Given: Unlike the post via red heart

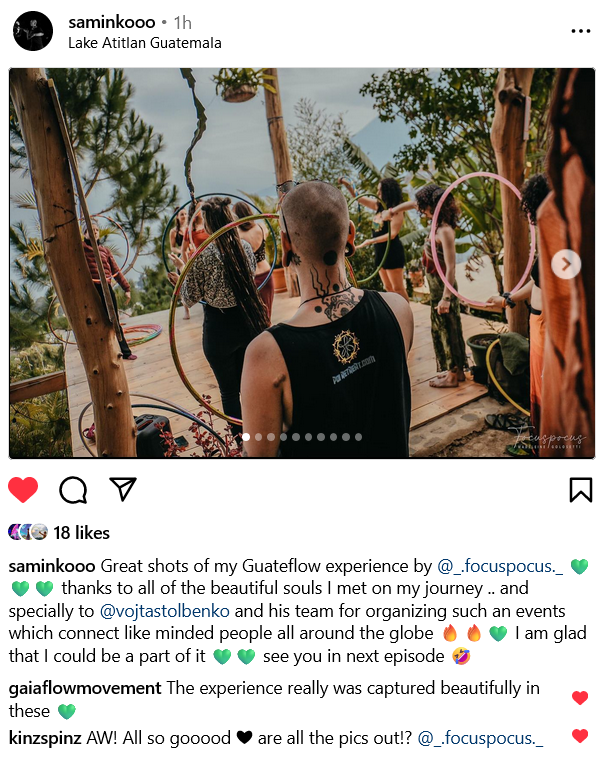Looking at the screenshot, I should tap(23, 490).
